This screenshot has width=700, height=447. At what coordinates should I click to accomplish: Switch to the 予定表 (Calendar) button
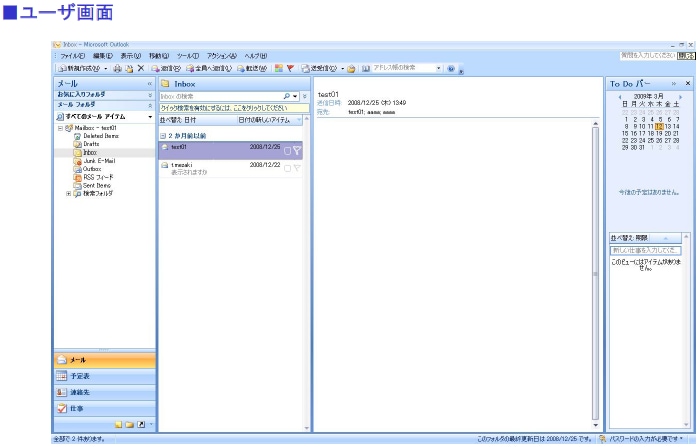[x=105, y=376]
